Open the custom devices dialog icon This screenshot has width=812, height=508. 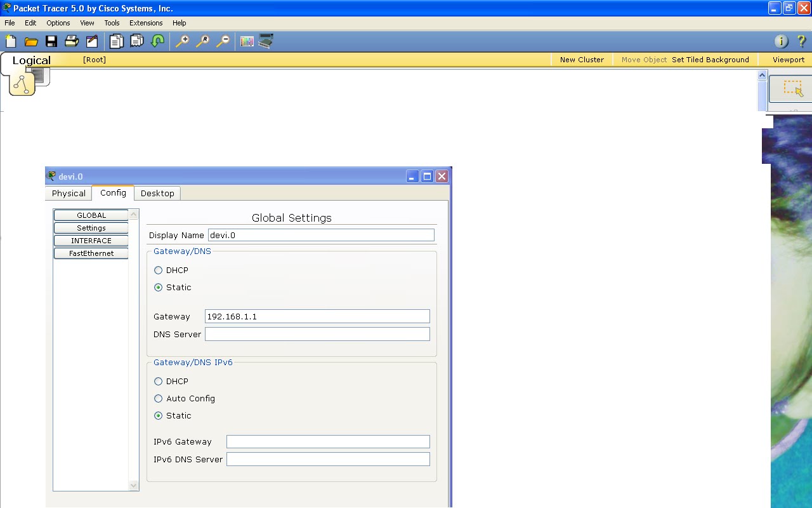[266, 42]
